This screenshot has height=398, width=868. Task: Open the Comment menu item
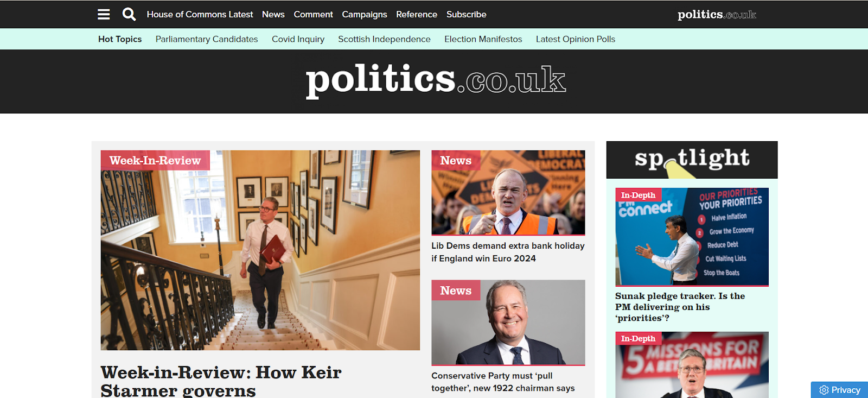pyautogui.click(x=313, y=14)
